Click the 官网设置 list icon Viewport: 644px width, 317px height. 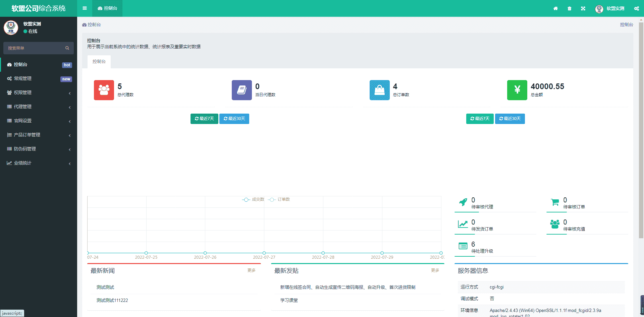pos(9,121)
